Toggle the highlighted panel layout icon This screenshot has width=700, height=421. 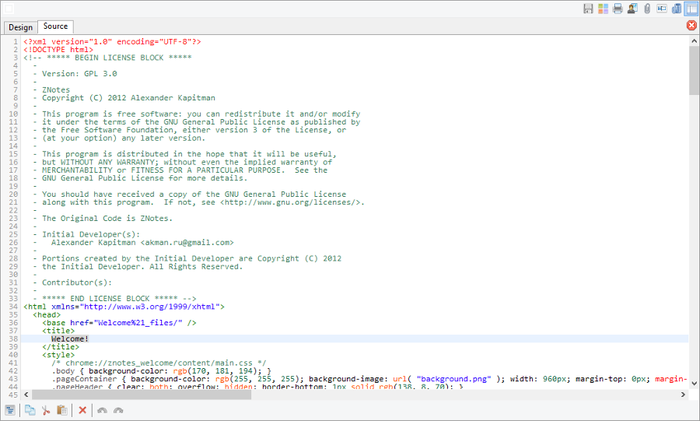692,8
